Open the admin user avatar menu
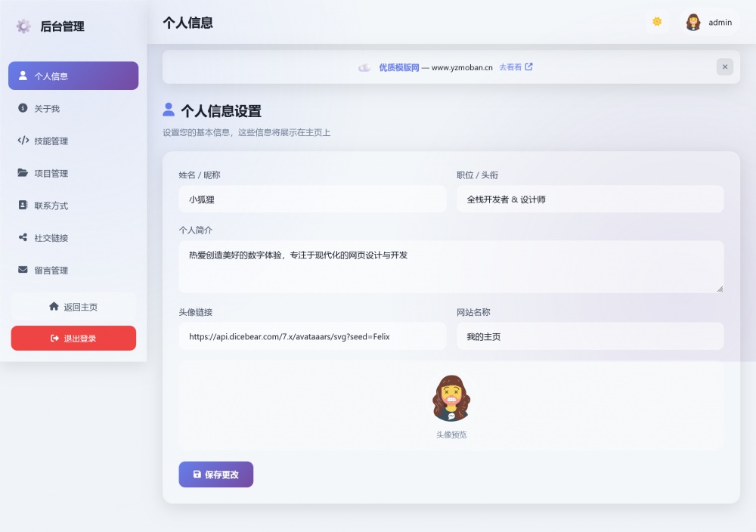This screenshot has width=756, height=532. (709, 23)
